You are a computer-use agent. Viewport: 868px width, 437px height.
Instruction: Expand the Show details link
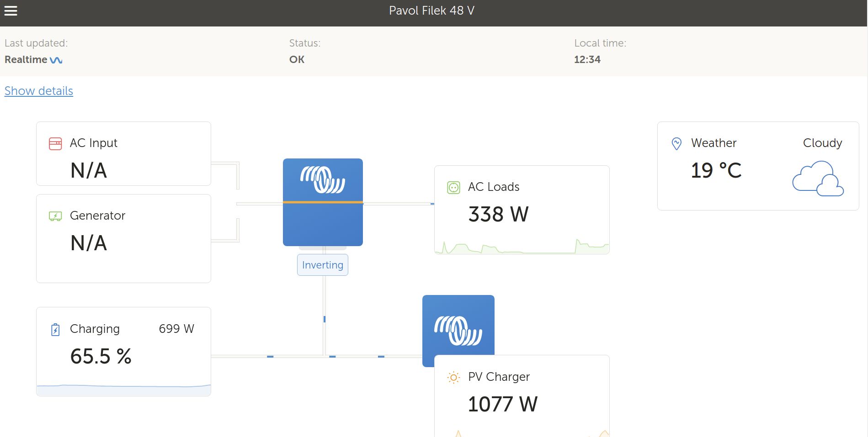39,91
